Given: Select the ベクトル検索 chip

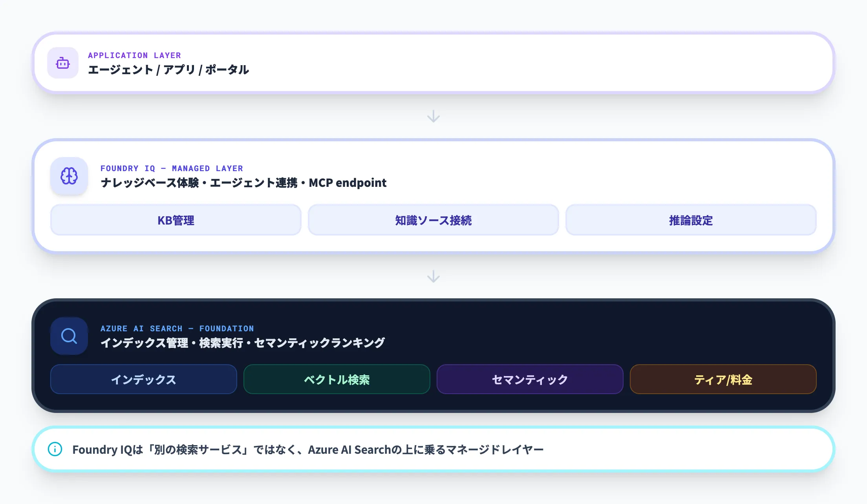Looking at the screenshot, I should [337, 379].
